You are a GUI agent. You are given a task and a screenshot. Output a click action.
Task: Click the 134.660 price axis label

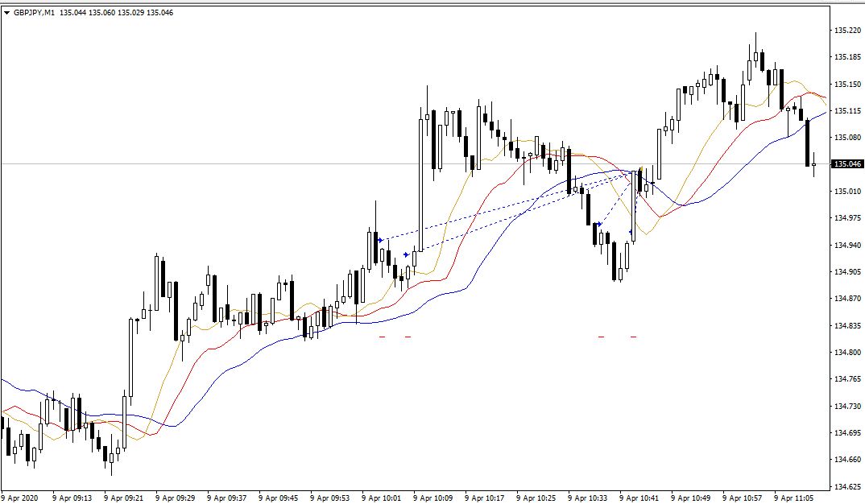[x=848, y=460]
